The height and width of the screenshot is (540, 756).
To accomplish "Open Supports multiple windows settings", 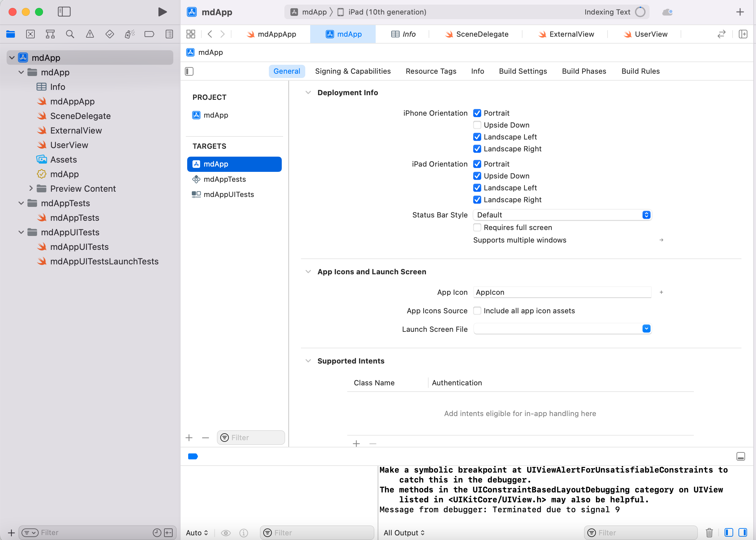I will click(661, 240).
